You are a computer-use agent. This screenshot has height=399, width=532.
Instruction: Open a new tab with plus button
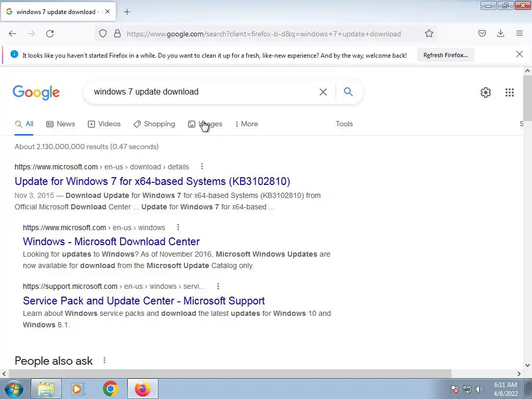pos(127,12)
